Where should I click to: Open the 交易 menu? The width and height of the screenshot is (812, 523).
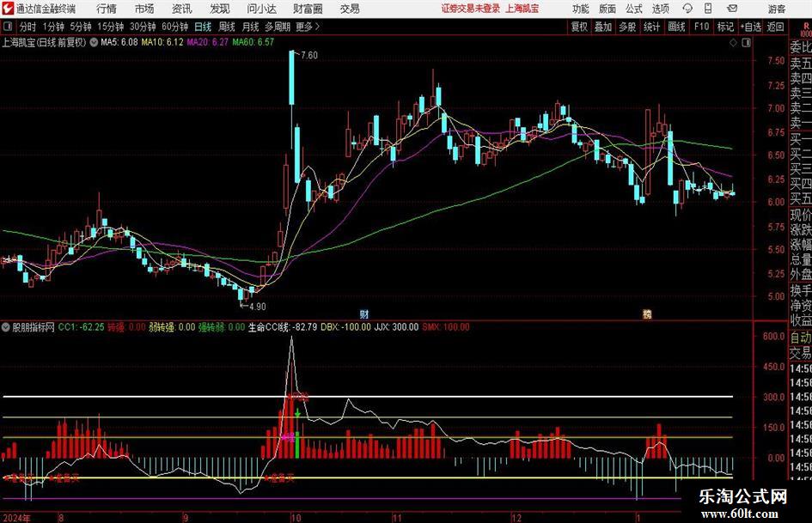pos(350,9)
